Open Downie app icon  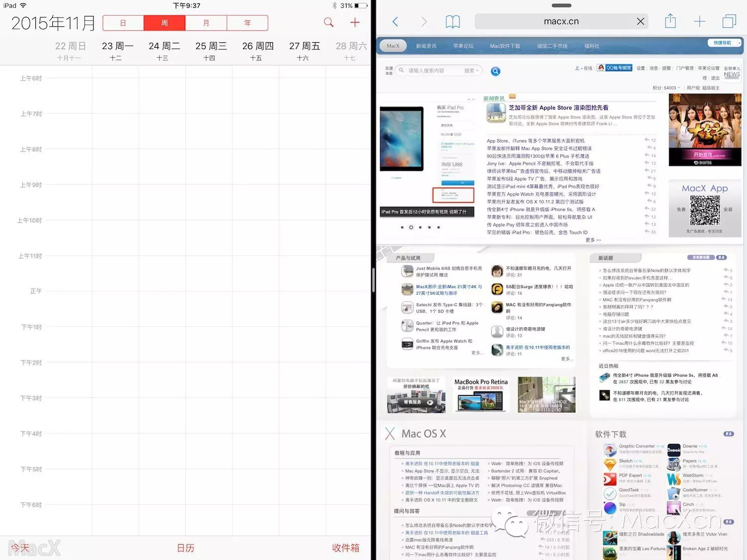[674, 450]
